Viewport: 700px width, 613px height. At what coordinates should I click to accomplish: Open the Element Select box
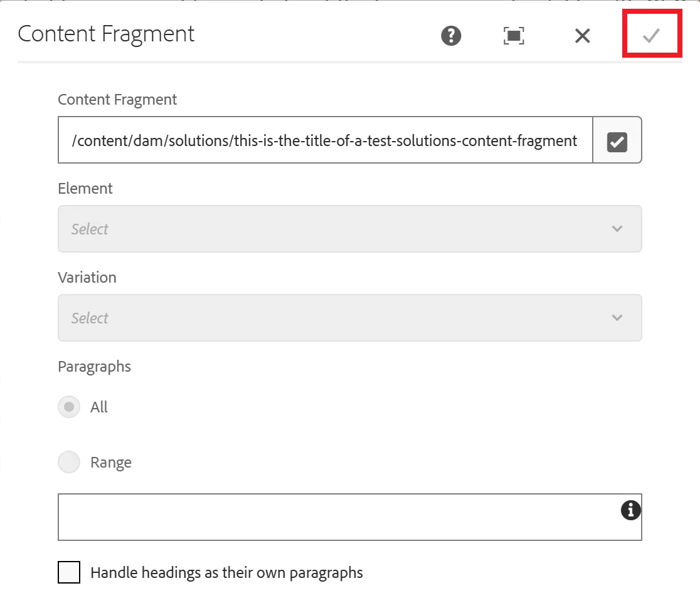(x=350, y=229)
